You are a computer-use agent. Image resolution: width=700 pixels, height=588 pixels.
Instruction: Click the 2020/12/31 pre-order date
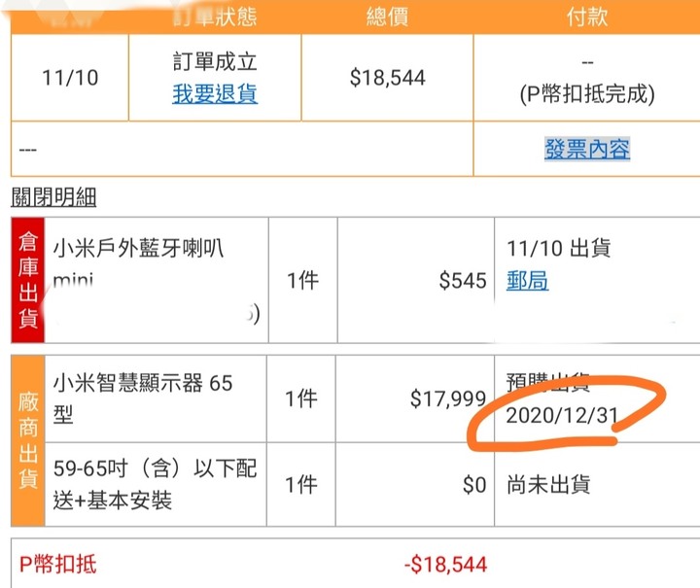562,415
